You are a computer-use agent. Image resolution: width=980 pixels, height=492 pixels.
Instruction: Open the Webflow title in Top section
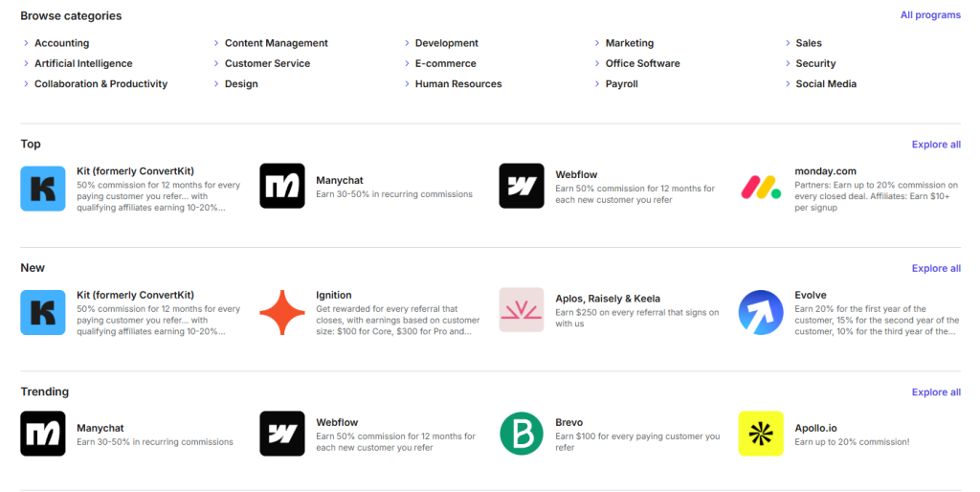click(x=576, y=175)
